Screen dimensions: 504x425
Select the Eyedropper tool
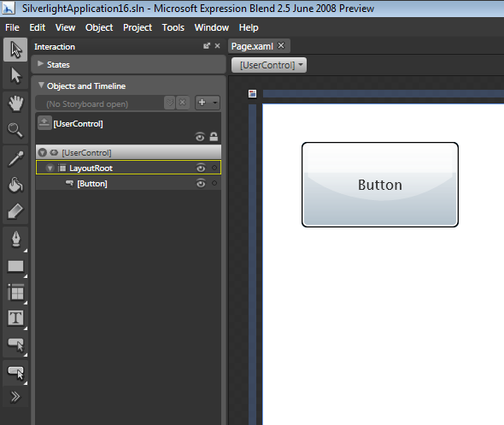tap(15, 158)
